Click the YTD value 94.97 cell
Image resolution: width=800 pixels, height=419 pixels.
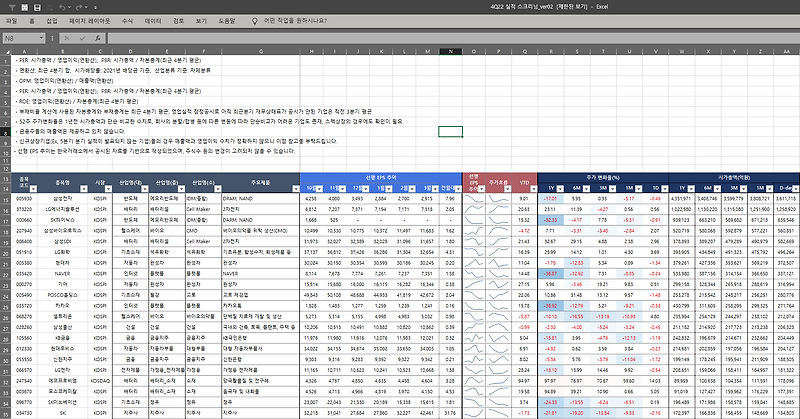[x=524, y=381]
